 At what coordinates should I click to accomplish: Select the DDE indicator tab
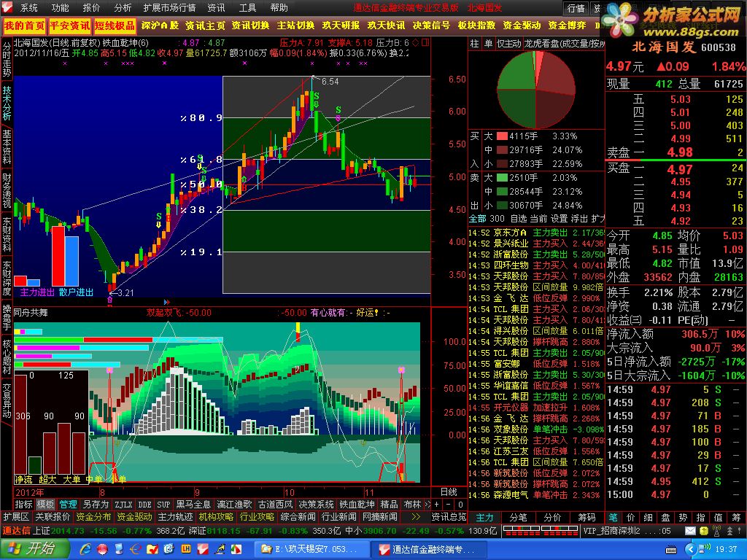coord(144,505)
